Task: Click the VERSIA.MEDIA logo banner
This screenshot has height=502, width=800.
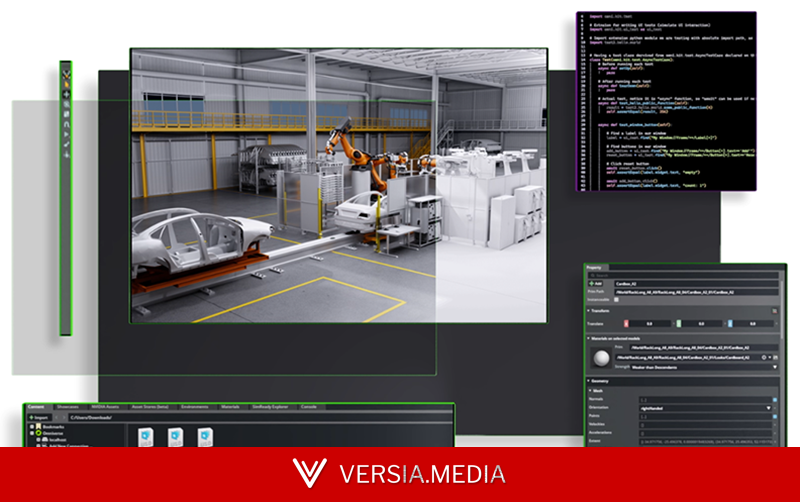Action: pyautogui.click(x=400, y=474)
